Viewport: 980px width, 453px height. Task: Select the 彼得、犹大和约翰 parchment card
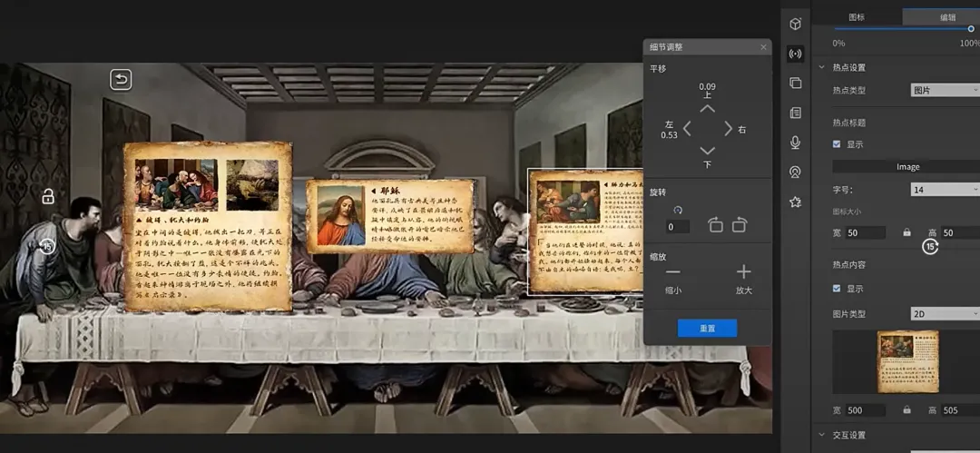208,227
